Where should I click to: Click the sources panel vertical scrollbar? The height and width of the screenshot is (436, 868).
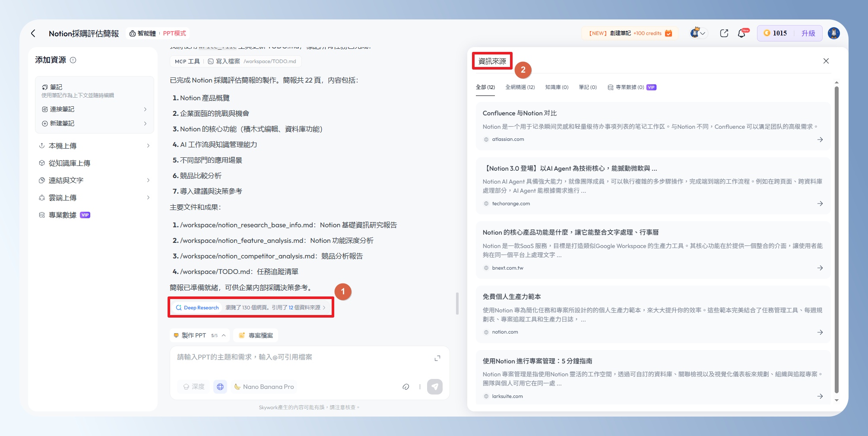click(836, 238)
